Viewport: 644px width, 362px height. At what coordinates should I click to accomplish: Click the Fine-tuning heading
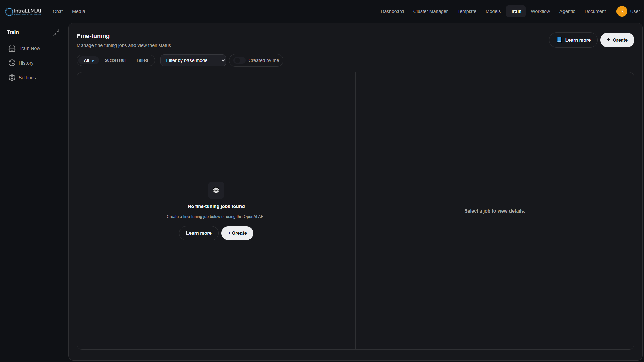(93, 36)
